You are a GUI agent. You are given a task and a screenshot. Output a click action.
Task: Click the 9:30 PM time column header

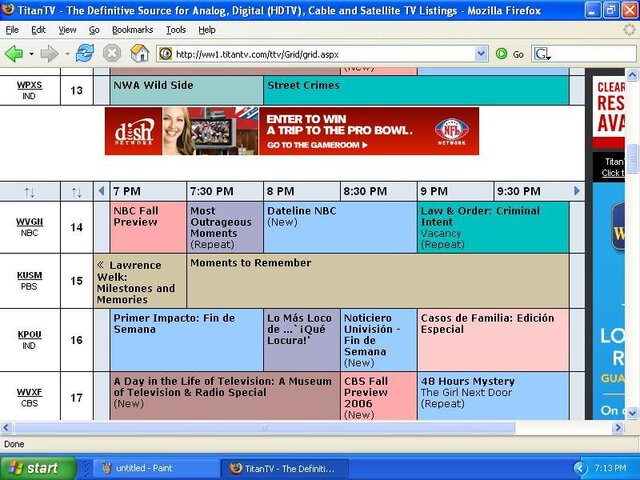point(531,191)
